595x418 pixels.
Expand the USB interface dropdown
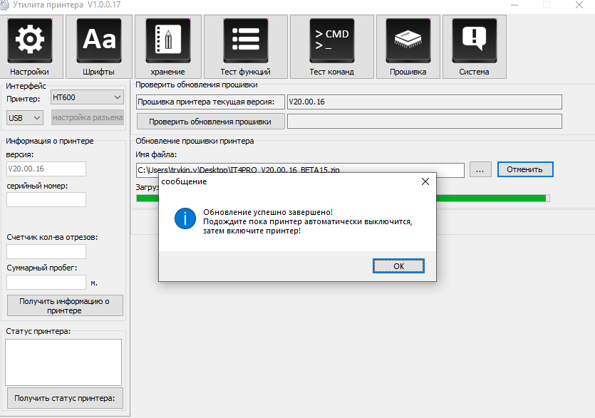coord(25,118)
